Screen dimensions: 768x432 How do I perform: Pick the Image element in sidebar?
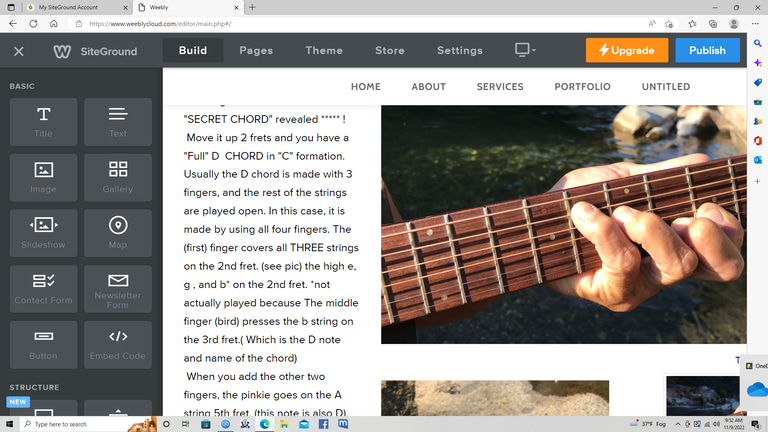coord(43,177)
